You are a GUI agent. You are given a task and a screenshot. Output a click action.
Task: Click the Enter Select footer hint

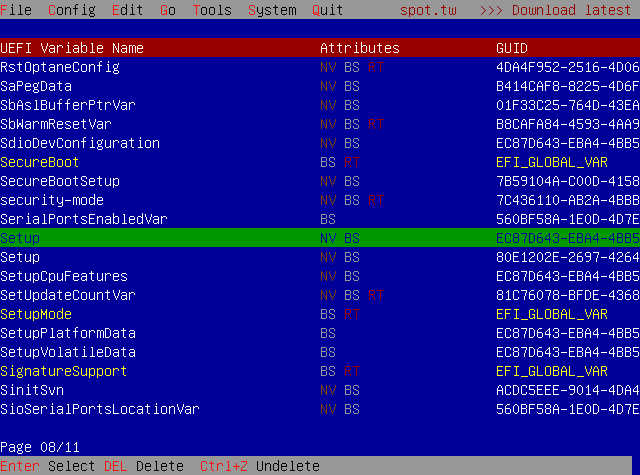pos(48,466)
